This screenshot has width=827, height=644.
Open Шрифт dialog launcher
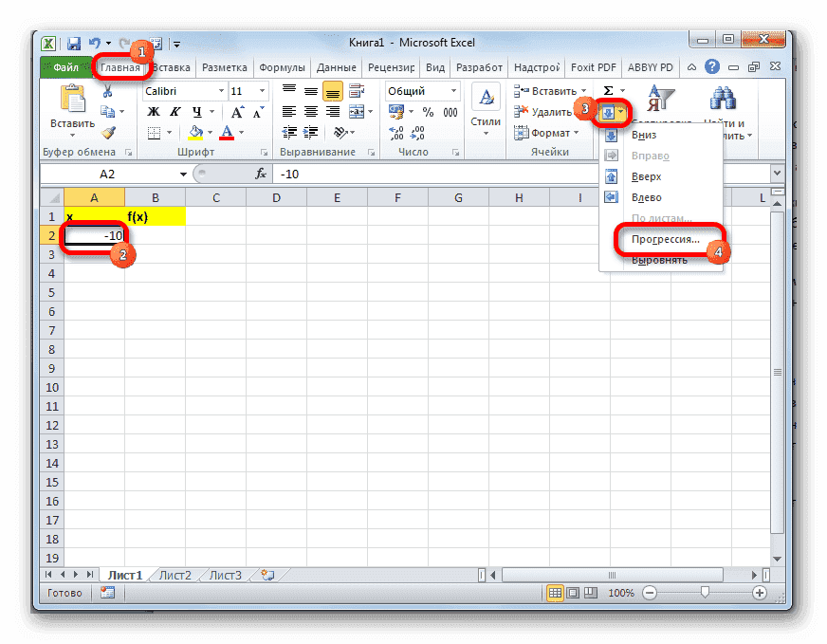pyautogui.click(x=264, y=153)
